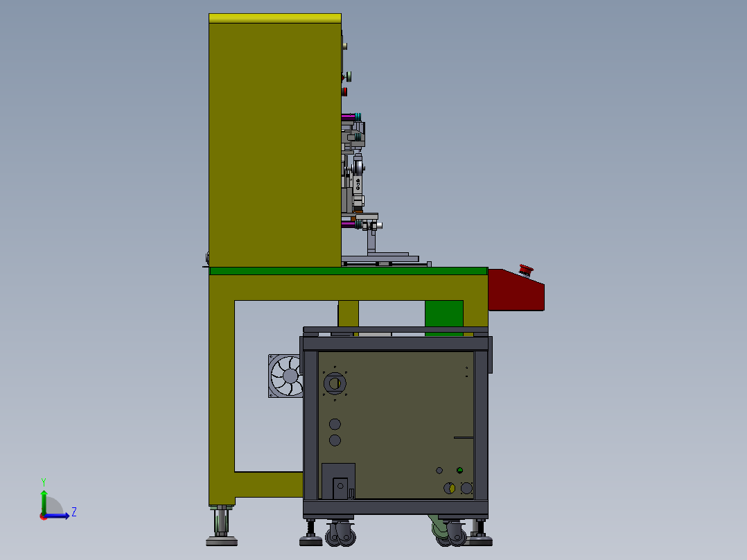Select the green tabletop plate edge

click(x=349, y=271)
